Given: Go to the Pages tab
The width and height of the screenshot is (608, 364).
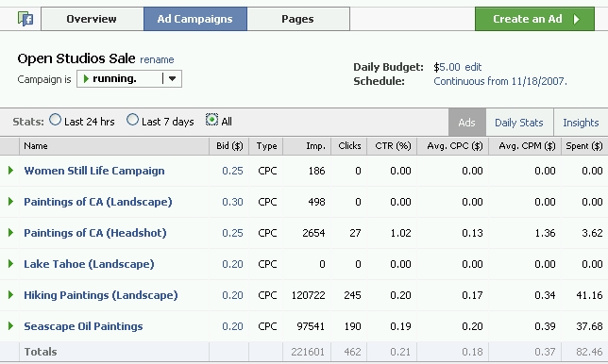Looking at the screenshot, I should click(x=297, y=19).
